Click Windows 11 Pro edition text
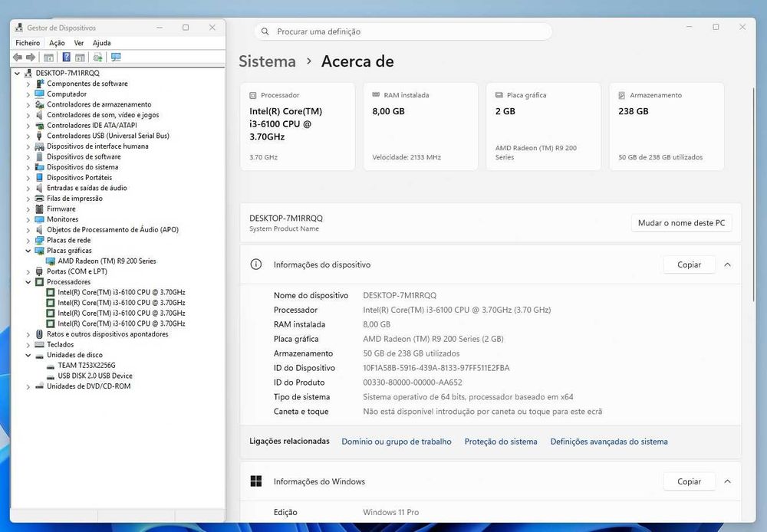The height and width of the screenshot is (532, 767). [391, 512]
